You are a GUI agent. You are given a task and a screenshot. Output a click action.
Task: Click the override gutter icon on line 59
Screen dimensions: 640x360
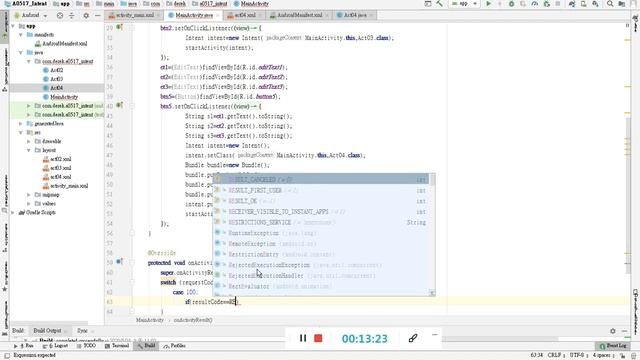(119, 261)
